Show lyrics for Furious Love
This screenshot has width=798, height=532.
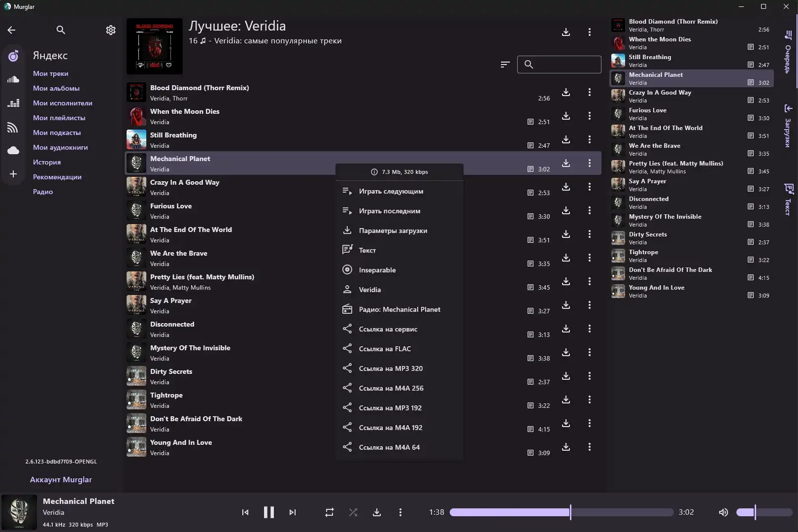point(531,216)
